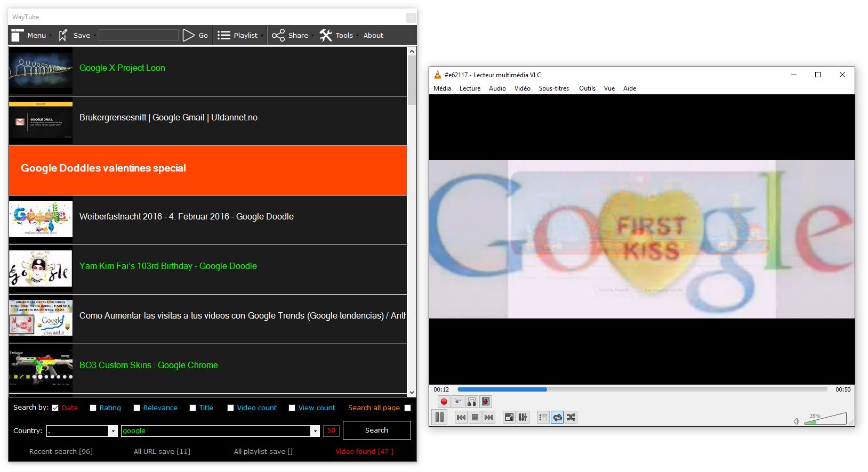Select BO3 Custom Skins Google Chrome video

click(x=207, y=369)
